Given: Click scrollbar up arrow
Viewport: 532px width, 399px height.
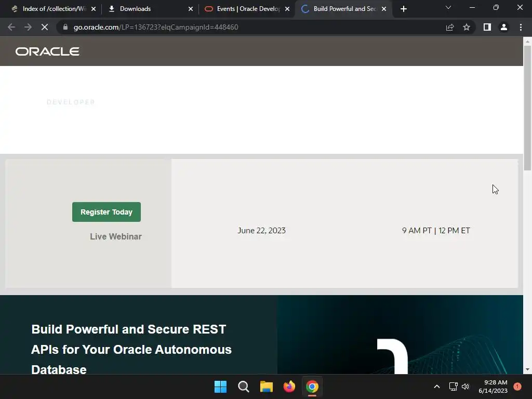Looking at the screenshot, I should pyautogui.click(x=527, y=41).
